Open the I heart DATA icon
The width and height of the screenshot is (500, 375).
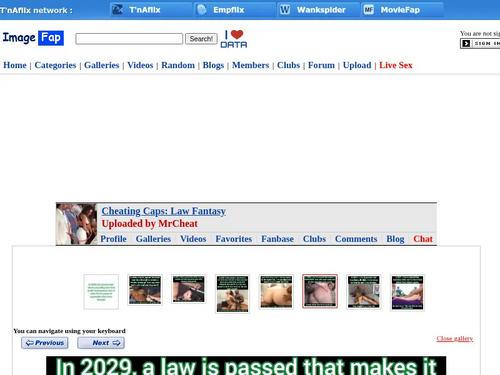coord(234,39)
